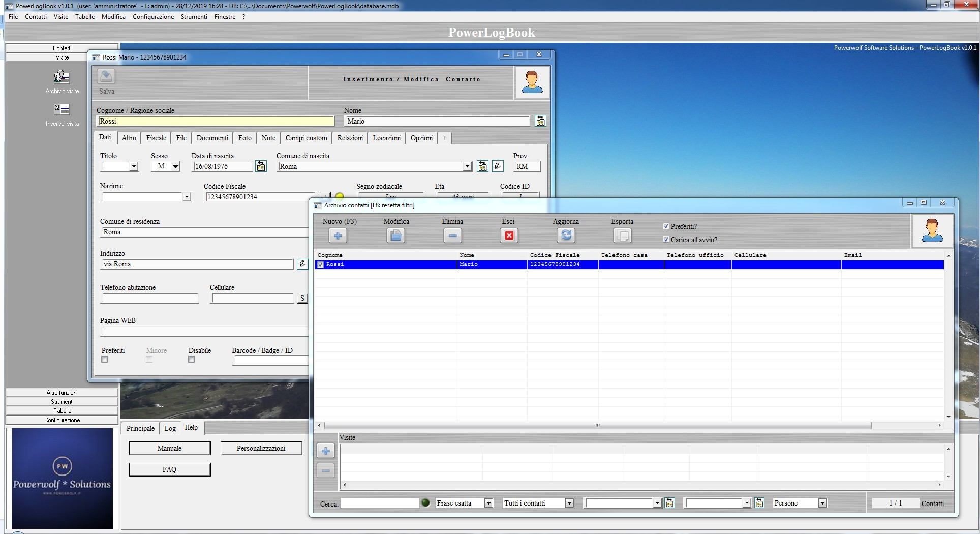Image resolution: width=980 pixels, height=534 pixels.
Task: Click Visite list vertical scrollbar up arrow
Action: coord(948,449)
